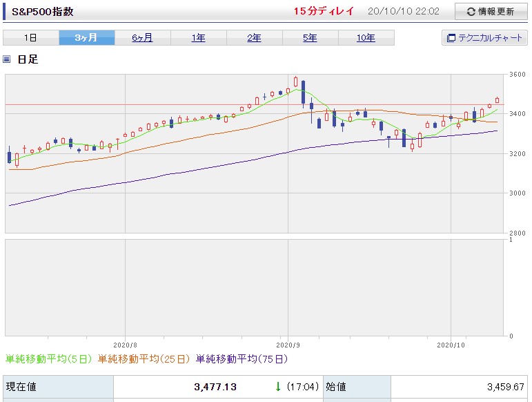Image resolution: width=532 pixels, height=402 pixels.
Task: Show the 5年 period chart
Action: 310,38
